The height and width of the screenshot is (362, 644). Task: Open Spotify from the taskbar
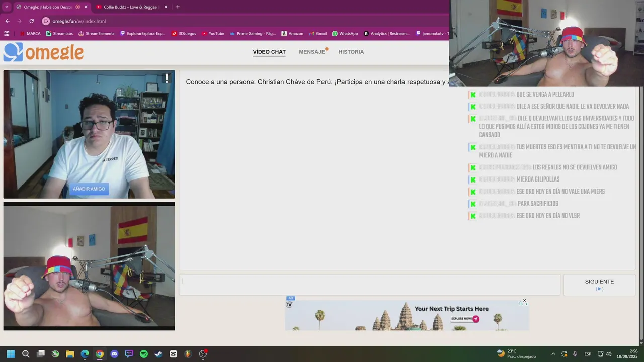[144, 354]
